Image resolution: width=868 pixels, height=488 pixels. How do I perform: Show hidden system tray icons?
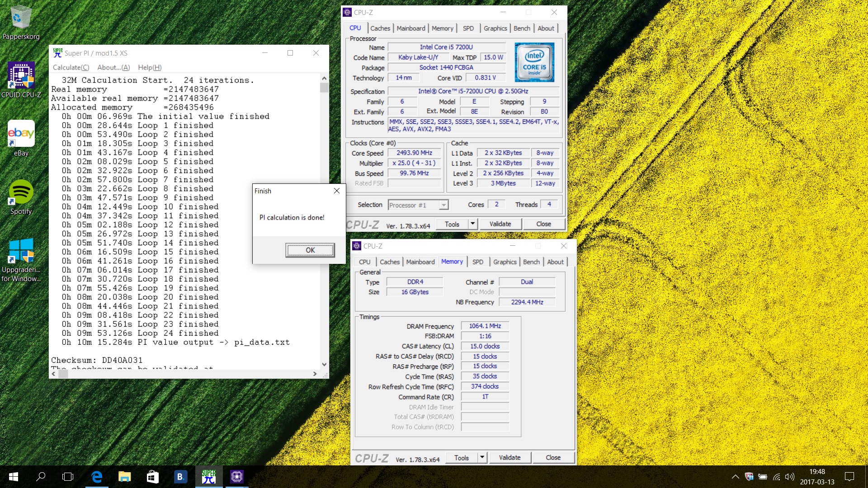(x=736, y=477)
